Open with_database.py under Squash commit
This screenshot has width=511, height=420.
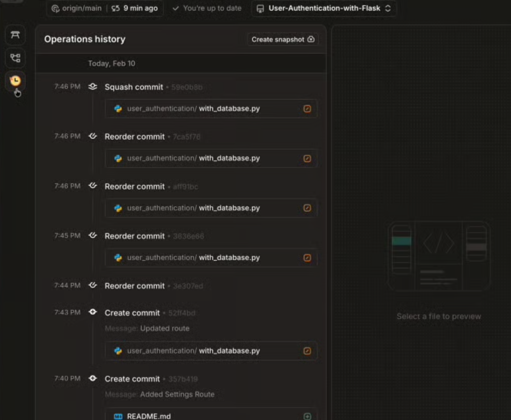[211, 109]
